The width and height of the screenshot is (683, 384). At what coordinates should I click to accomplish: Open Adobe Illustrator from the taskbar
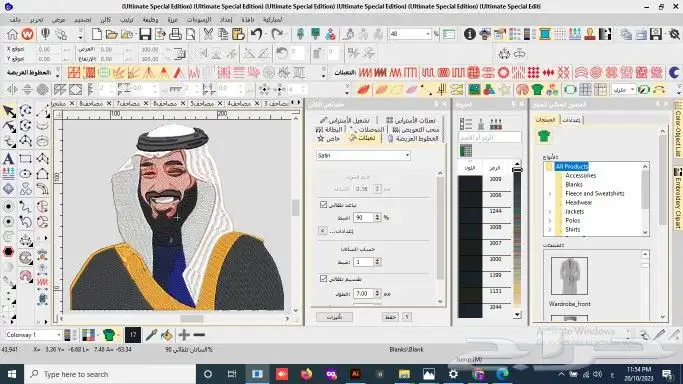(355, 374)
